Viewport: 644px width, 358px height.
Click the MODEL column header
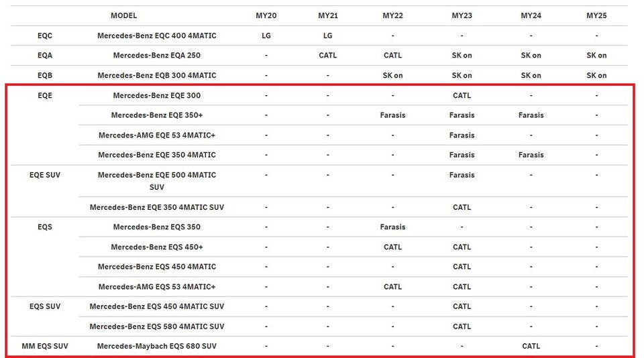coord(123,15)
